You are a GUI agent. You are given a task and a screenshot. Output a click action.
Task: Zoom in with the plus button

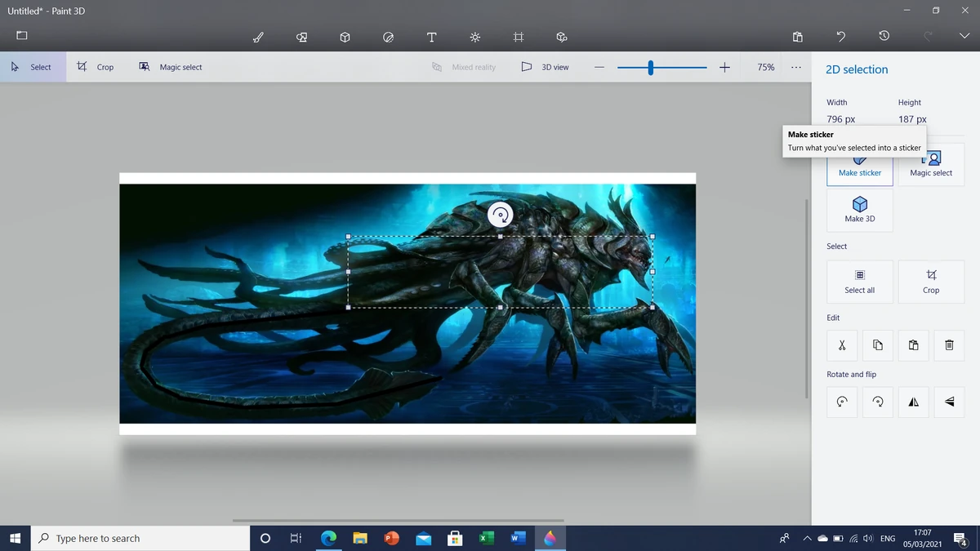[724, 67]
